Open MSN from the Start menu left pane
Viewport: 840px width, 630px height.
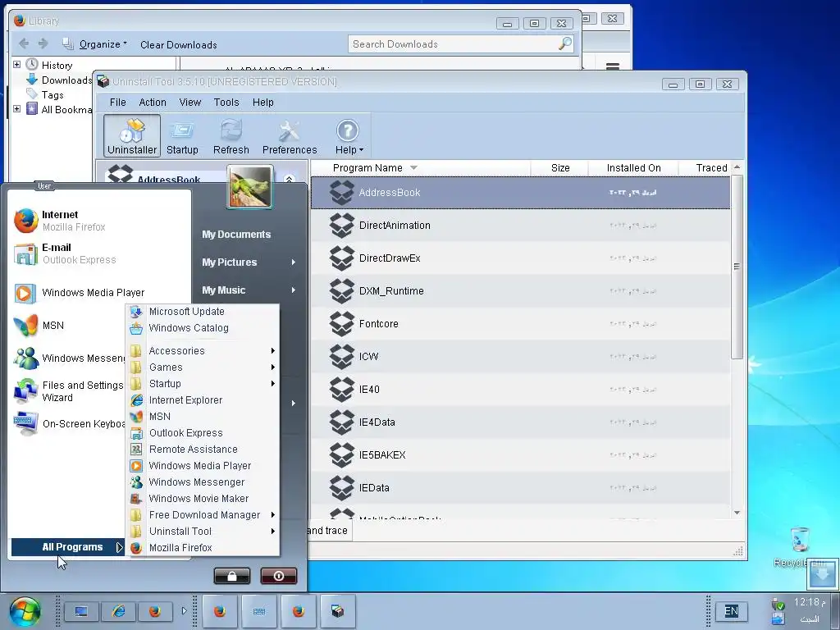pyautogui.click(x=67, y=325)
